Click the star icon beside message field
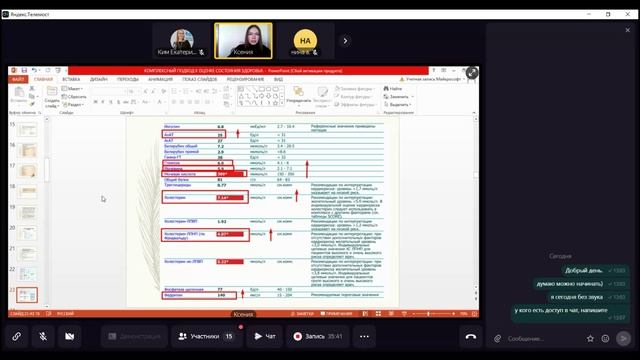 click(590, 338)
